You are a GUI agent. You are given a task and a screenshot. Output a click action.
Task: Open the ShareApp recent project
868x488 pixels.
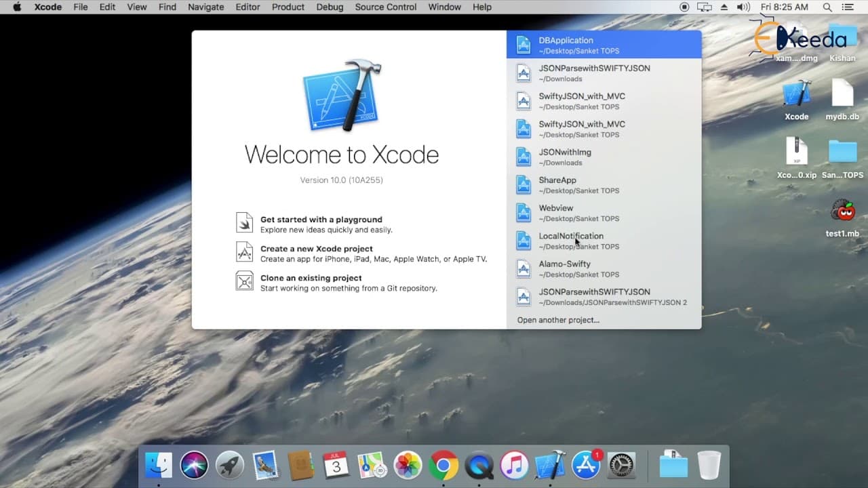point(604,184)
